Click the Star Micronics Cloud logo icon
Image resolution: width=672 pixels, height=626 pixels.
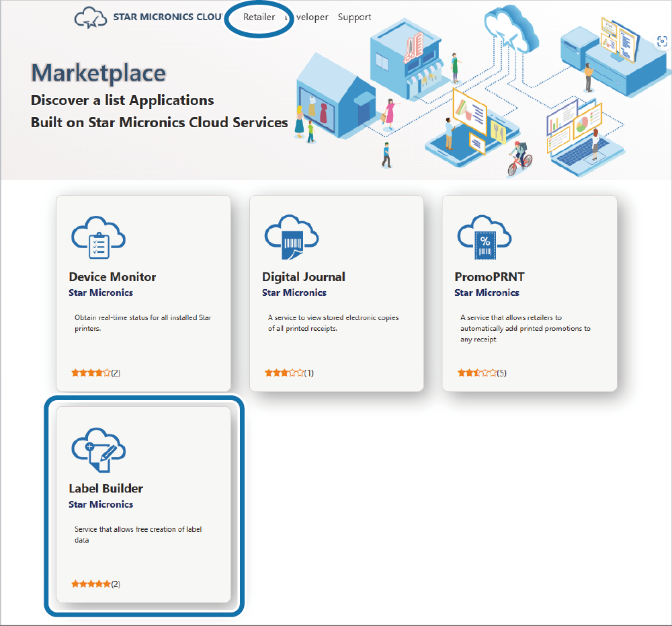[91, 17]
